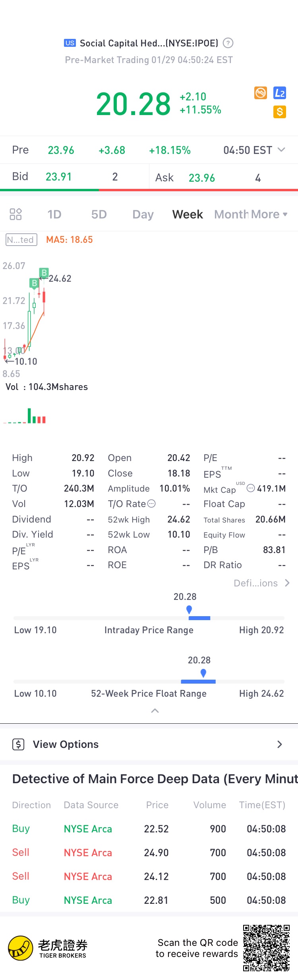298x980 pixels.
Task: Select the Day chart tab
Action: pyautogui.click(x=143, y=214)
